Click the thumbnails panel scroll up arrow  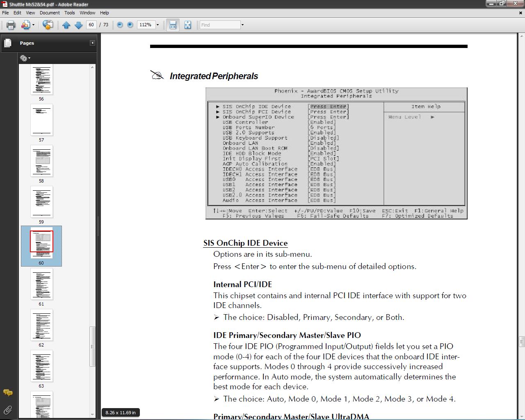(x=92, y=67)
